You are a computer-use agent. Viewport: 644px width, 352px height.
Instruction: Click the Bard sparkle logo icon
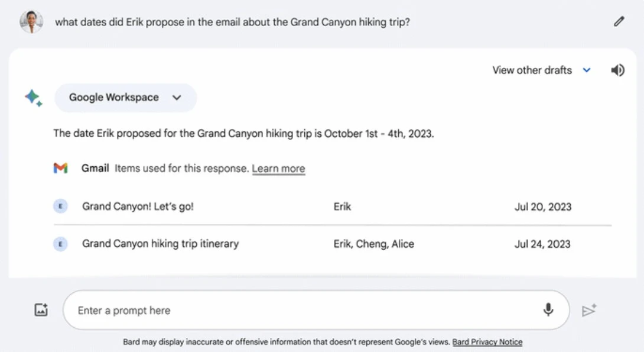click(33, 98)
